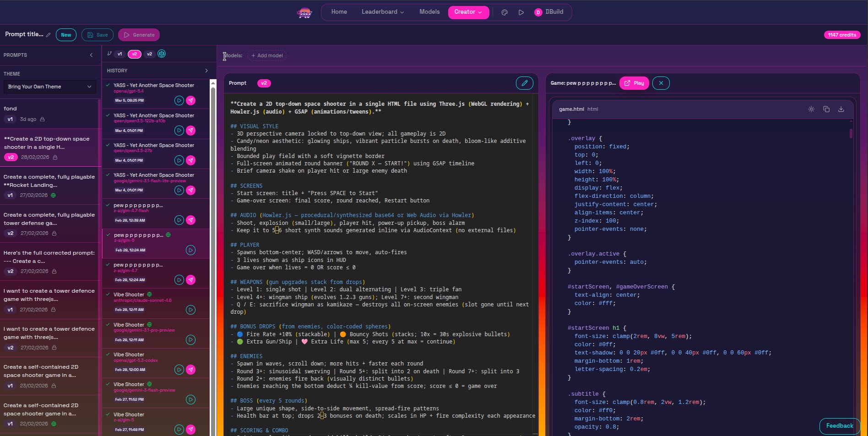Click the branch icon left of the version chips
This screenshot has width=868, height=436.
[109, 54]
